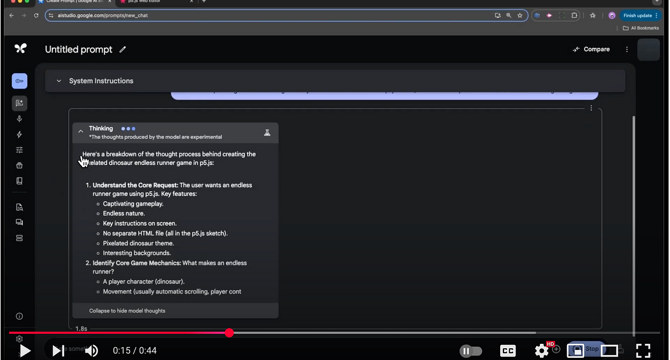
Task: Click the info icon in the sidebar
Action: [x=20, y=316]
